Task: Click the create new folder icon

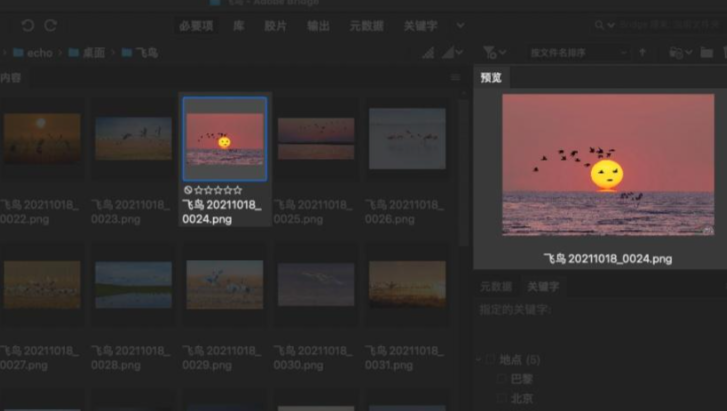Action: tap(707, 53)
